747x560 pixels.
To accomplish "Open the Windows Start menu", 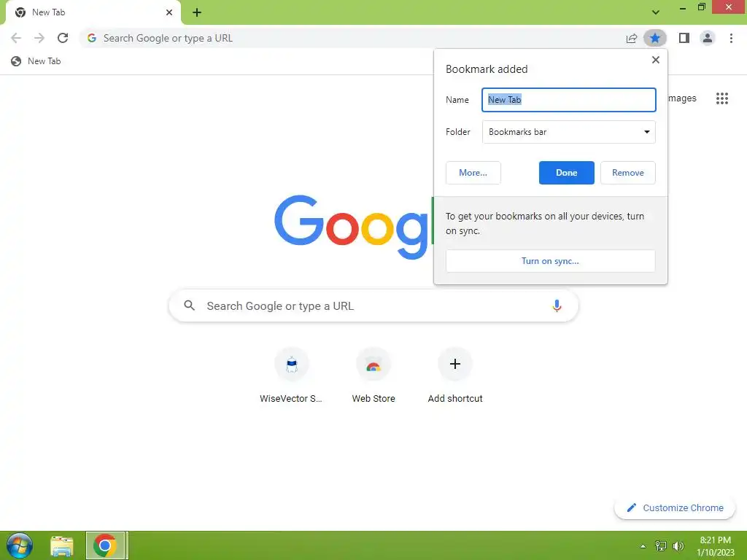I will click(20, 545).
